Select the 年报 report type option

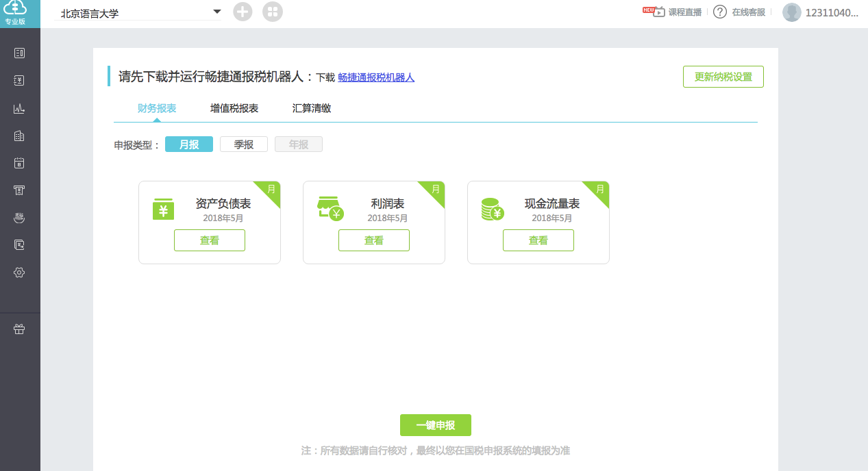pyautogui.click(x=299, y=144)
